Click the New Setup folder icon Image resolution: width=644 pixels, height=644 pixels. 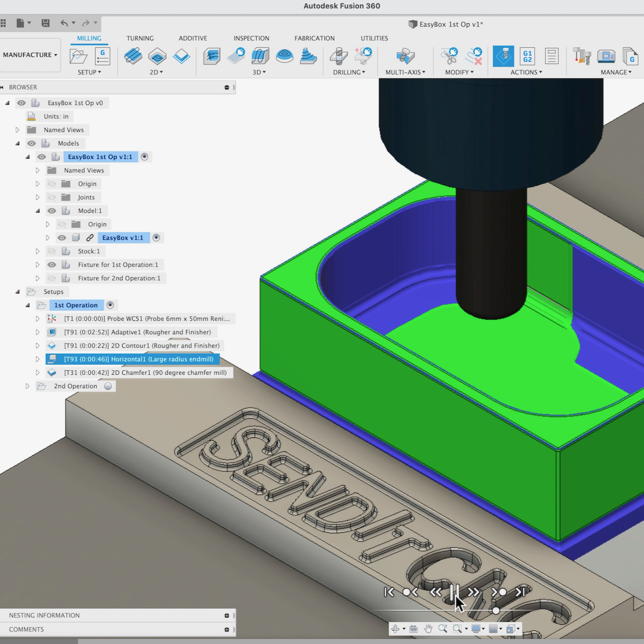(x=78, y=56)
